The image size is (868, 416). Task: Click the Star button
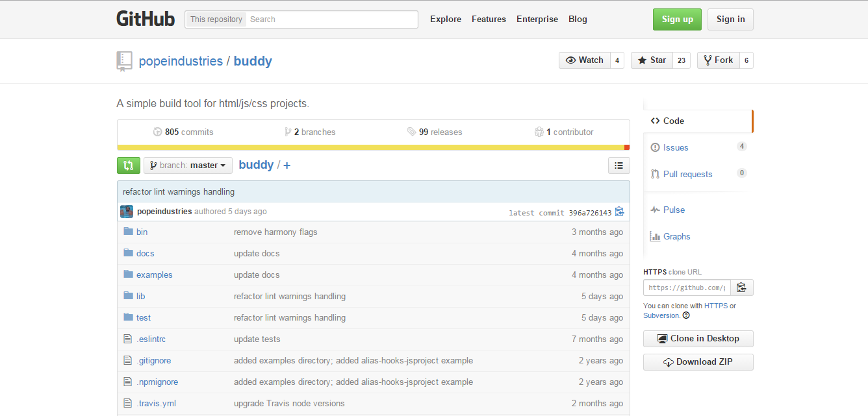[x=652, y=60]
